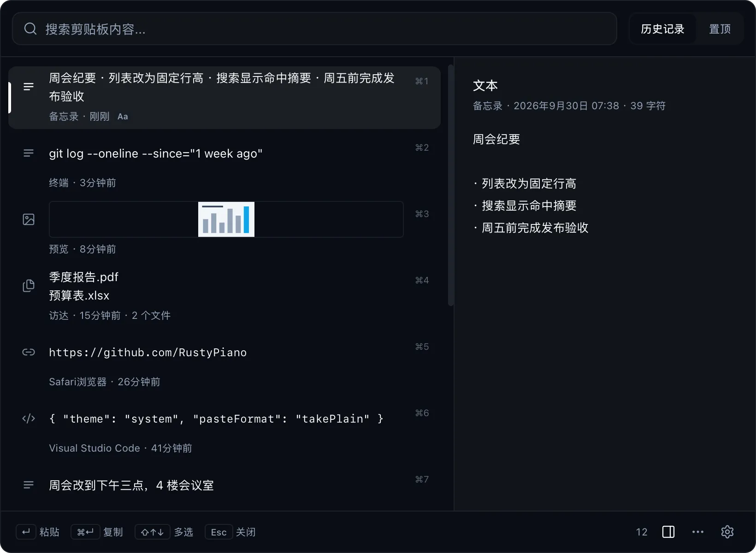Click the 复制 command-return key button
Image resolution: width=756 pixels, height=553 pixels.
[x=85, y=532]
